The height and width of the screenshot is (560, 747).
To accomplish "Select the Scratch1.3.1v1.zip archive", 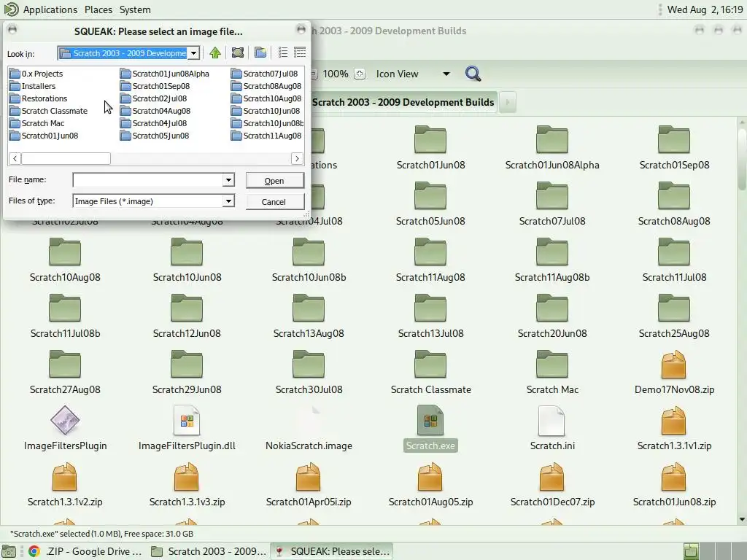I will tap(674, 429).
